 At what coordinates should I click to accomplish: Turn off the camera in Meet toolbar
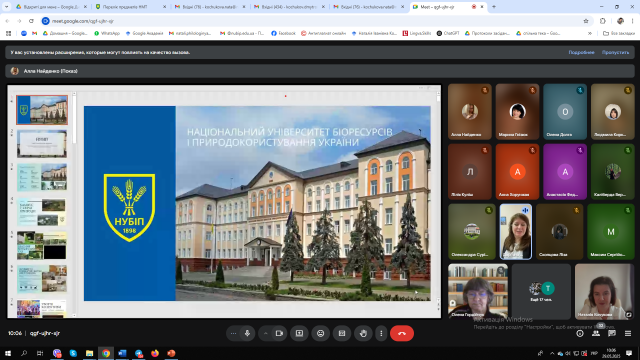tap(279, 333)
